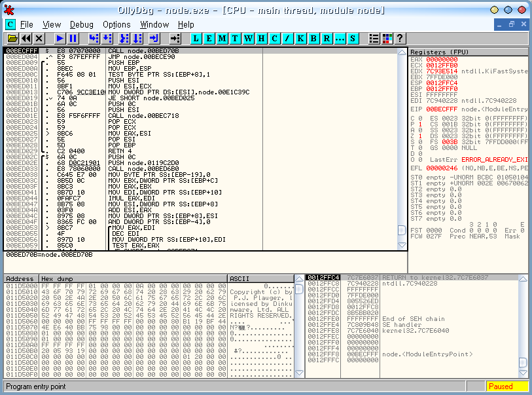Click Registers (FPU) header button
Screen dimensions: 532x395
(x=469, y=52)
